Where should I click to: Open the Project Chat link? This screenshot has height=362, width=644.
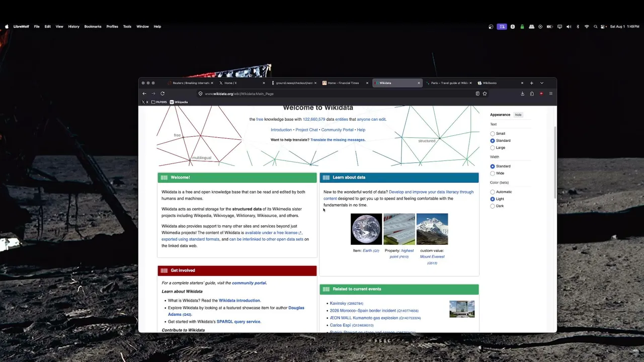(306, 130)
